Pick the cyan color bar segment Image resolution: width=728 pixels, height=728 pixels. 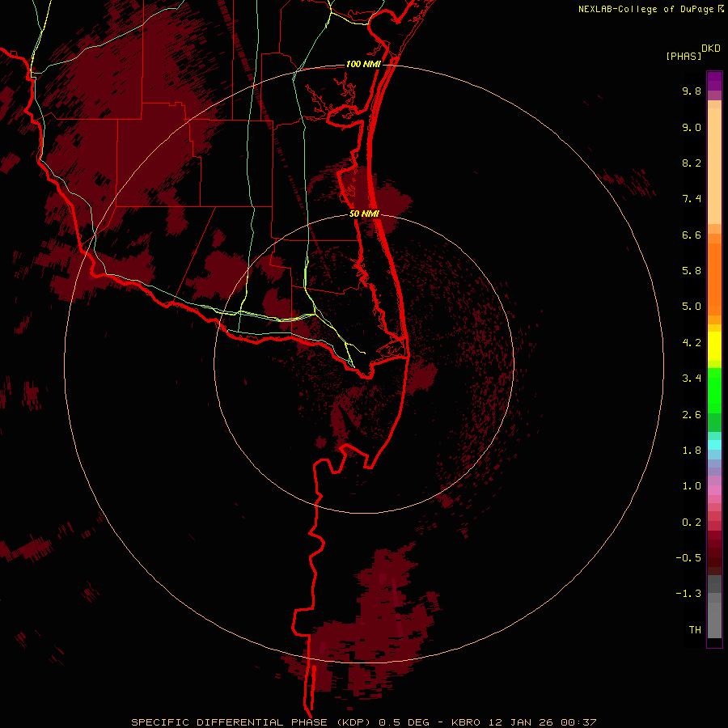714,445
